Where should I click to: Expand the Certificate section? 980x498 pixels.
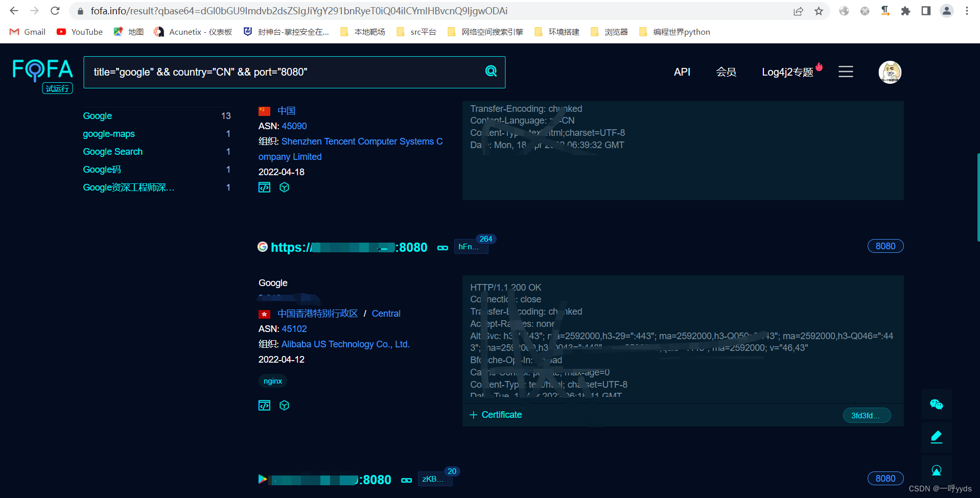(496, 415)
